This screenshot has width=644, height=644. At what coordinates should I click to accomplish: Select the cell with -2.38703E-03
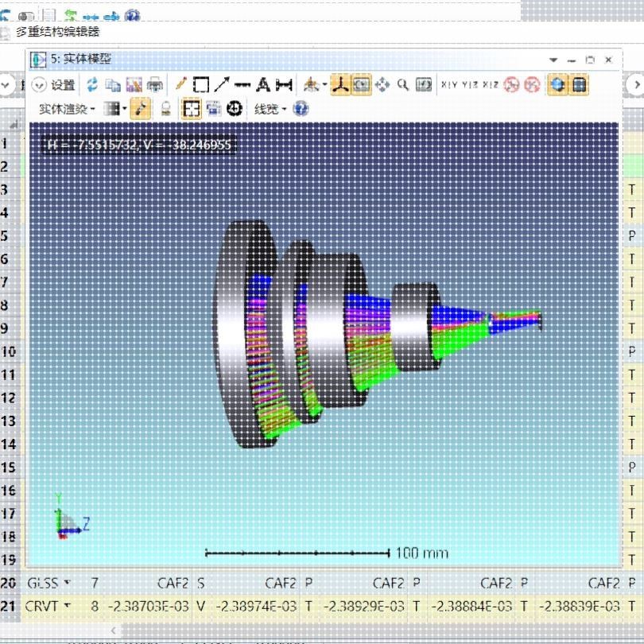148,606
